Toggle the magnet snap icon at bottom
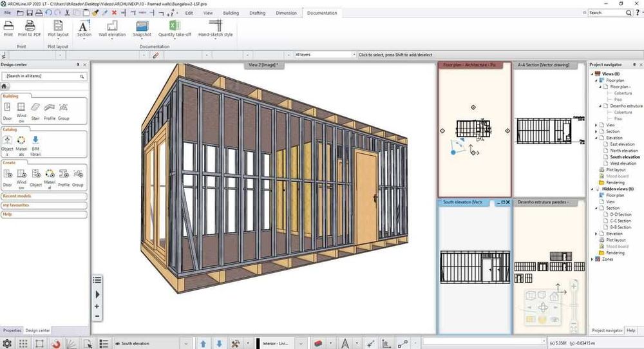 (x=56, y=343)
